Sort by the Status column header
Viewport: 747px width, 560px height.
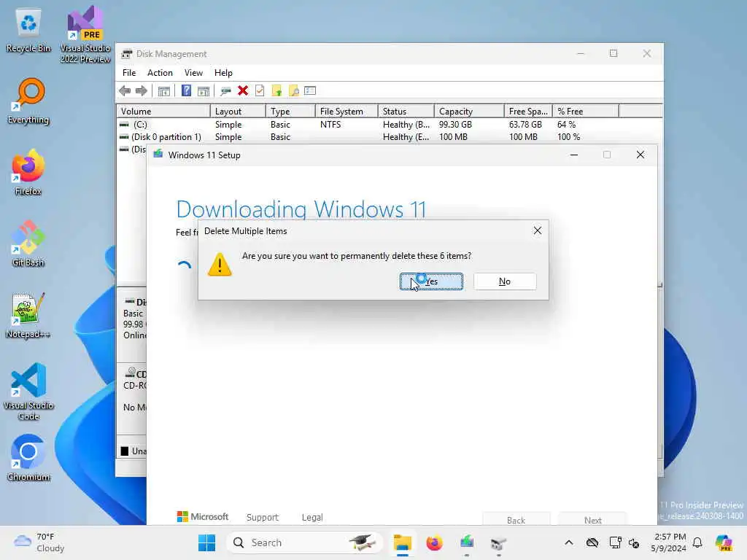point(406,112)
